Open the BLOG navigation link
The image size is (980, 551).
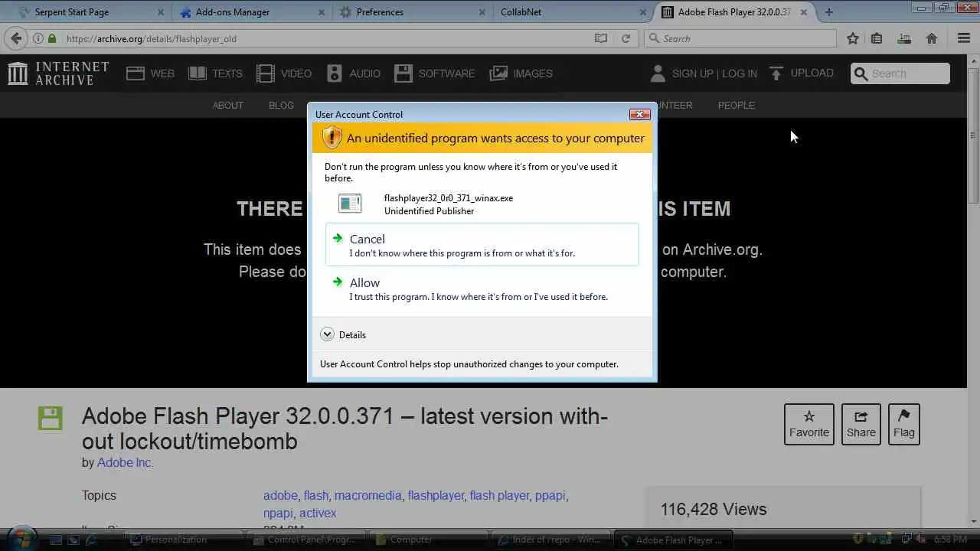point(281,106)
